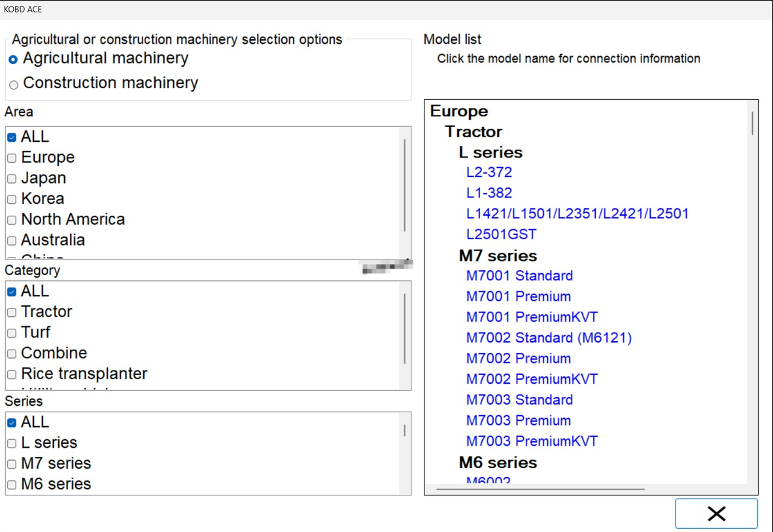Check the Turf category checkbox
Image resolution: width=773 pixels, height=532 pixels.
(x=12, y=333)
